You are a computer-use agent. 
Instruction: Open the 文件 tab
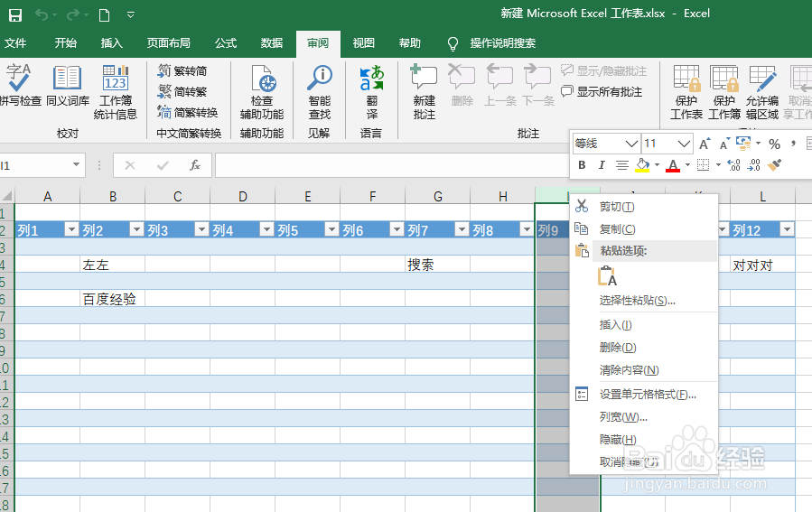coord(15,43)
